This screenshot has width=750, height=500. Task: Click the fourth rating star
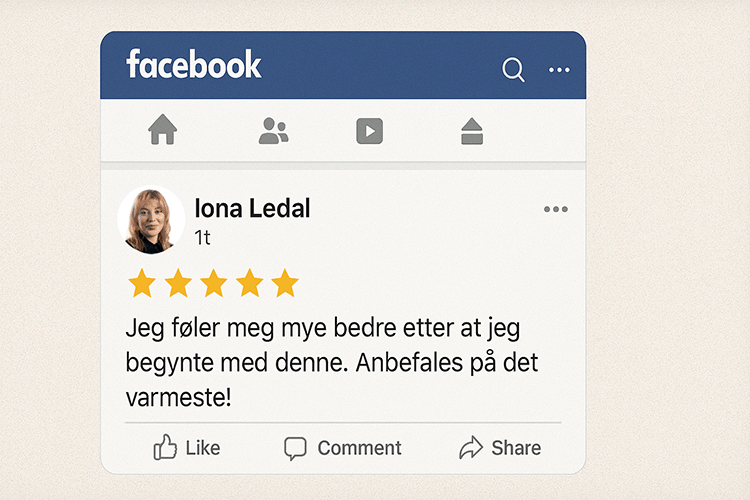coord(250,283)
